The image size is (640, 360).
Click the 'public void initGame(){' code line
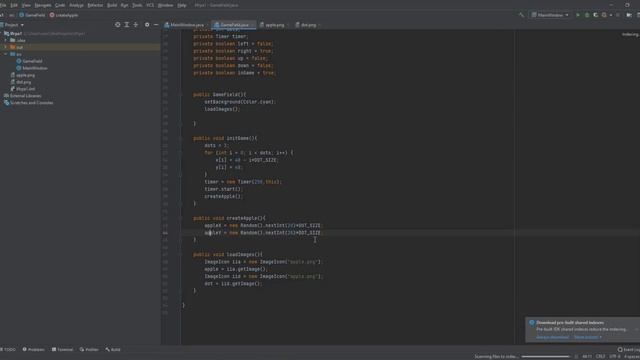pos(225,138)
